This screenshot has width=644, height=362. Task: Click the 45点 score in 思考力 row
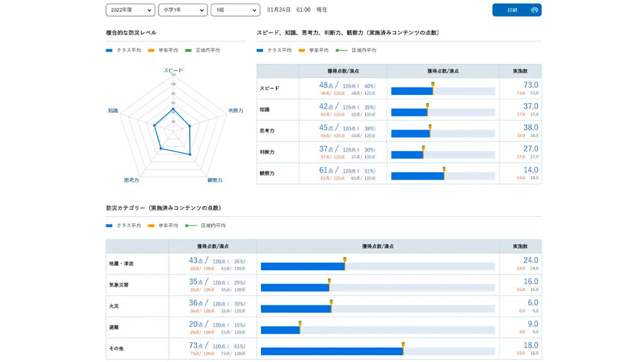(x=326, y=128)
